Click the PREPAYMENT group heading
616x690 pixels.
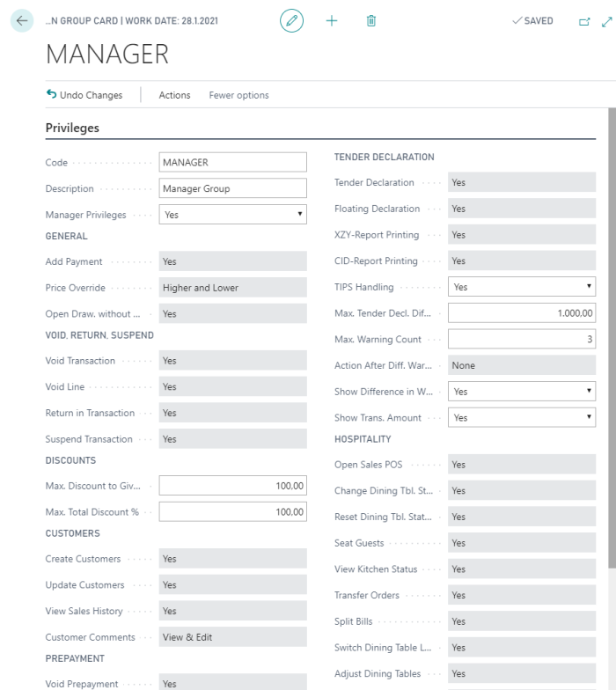75,658
